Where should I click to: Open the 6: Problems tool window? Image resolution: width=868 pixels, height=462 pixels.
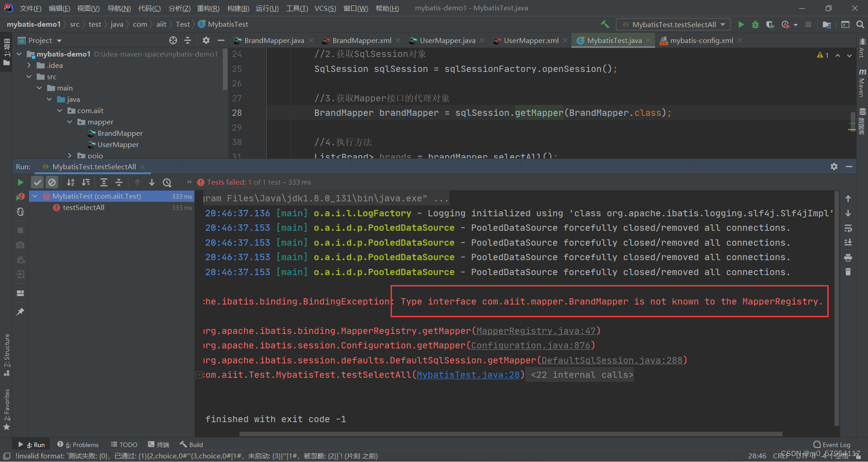tap(78, 445)
